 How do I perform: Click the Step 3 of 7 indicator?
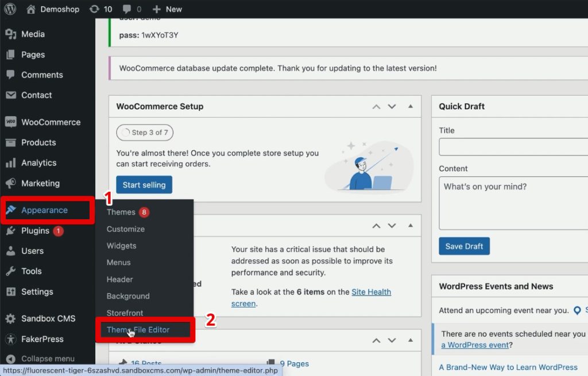[x=145, y=133]
